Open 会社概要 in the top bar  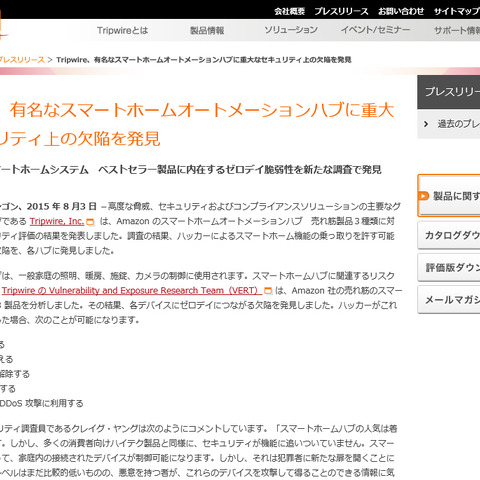click(x=289, y=11)
